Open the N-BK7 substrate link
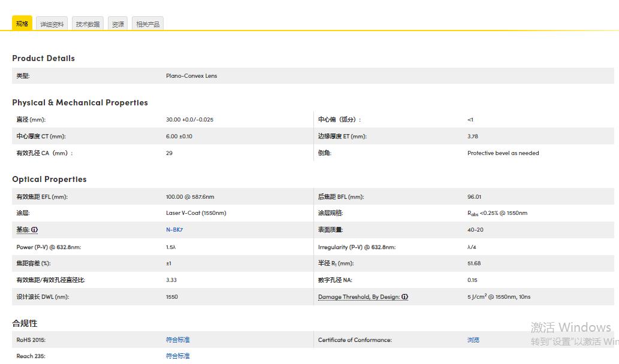The height and width of the screenshot is (364, 619). coord(174,230)
